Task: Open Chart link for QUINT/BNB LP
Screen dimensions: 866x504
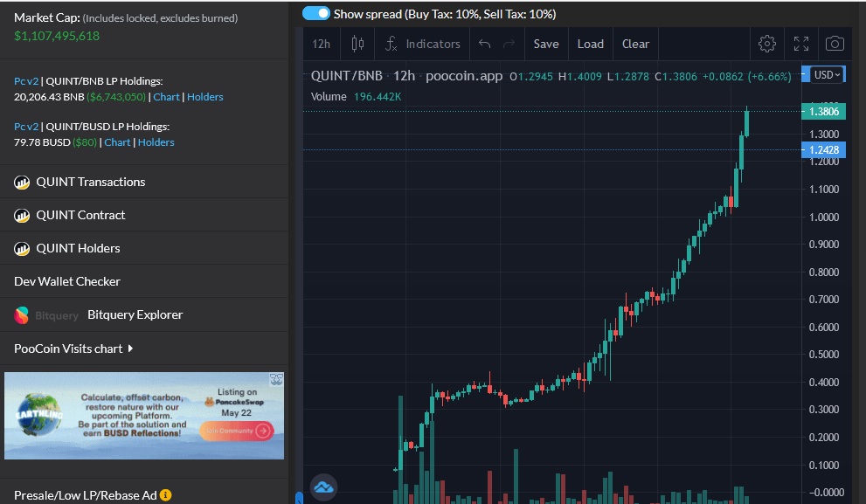Action: coord(166,97)
